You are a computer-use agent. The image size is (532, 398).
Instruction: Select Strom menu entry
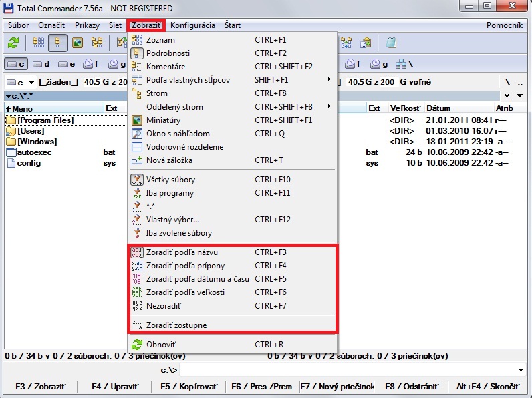tap(233, 93)
